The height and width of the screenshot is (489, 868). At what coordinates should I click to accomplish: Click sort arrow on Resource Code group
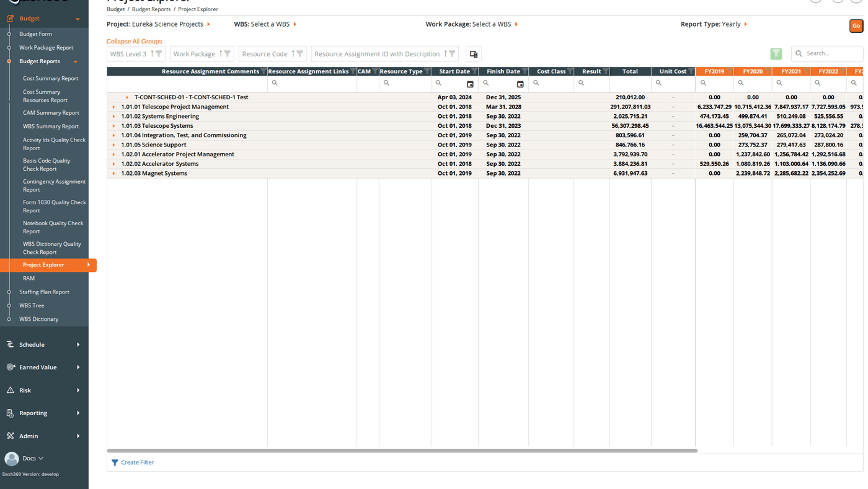(x=293, y=54)
